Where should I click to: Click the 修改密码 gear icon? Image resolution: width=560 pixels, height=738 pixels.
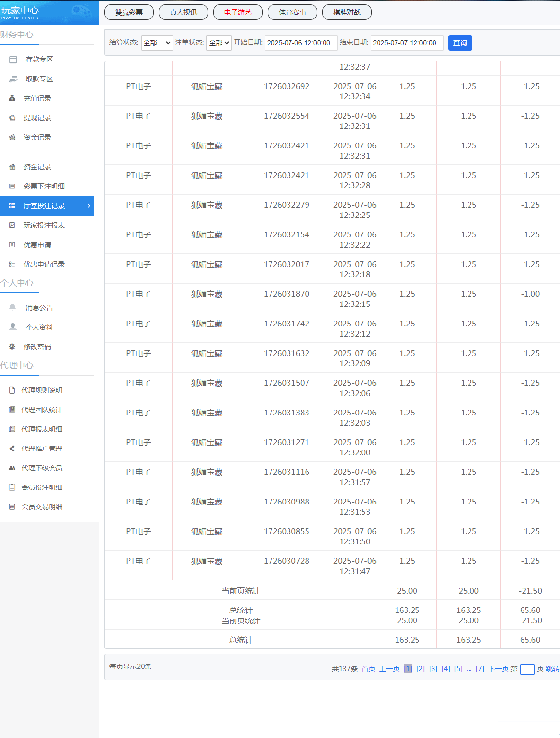(12, 347)
